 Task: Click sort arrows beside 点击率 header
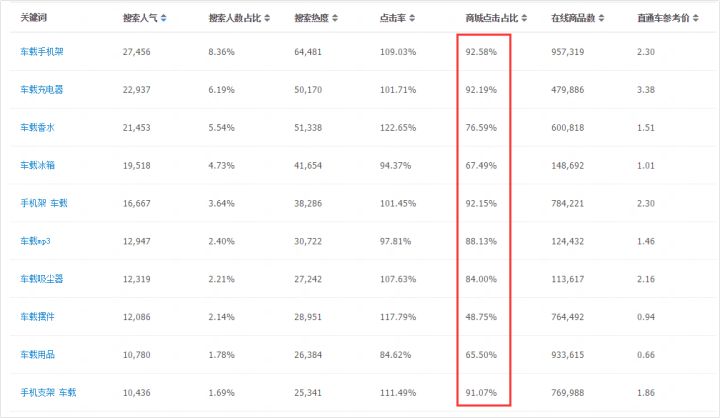[411, 19]
